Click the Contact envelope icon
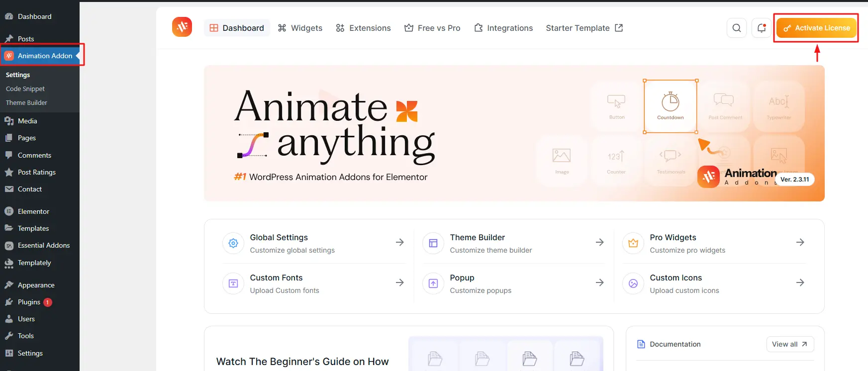The height and width of the screenshot is (371, 868). pos(9,189)
